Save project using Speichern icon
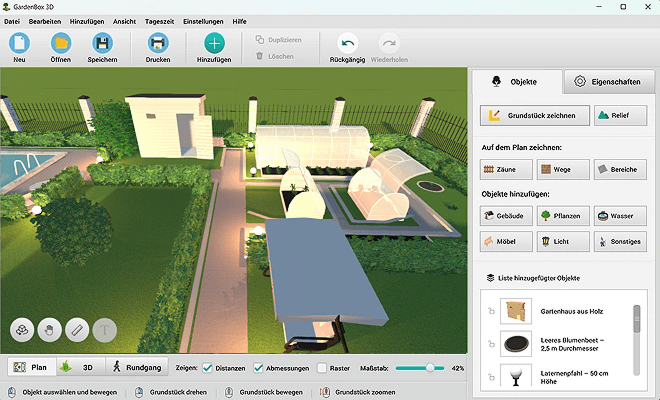This screenshot has width=660, height=400. click(102, 43)
